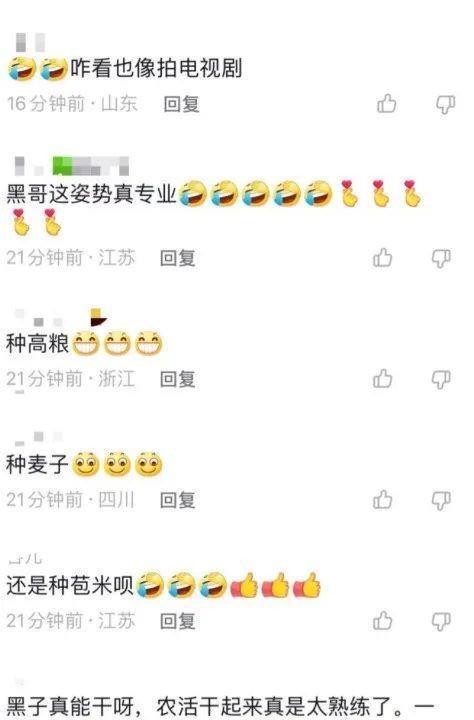
Task: Dislike the 还是种苞米呗 comment
Action: coord(441,622)
